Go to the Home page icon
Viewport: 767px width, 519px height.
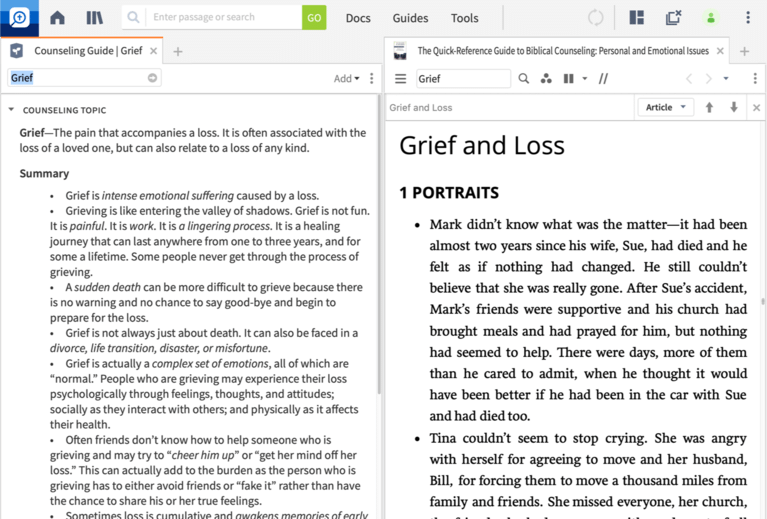click(x=57, y=18)
